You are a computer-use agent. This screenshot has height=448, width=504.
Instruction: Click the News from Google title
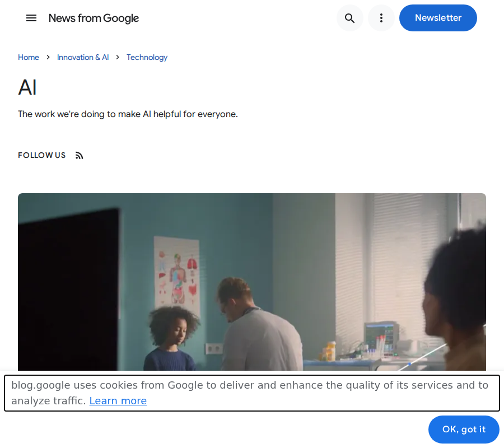coord(94,18)
